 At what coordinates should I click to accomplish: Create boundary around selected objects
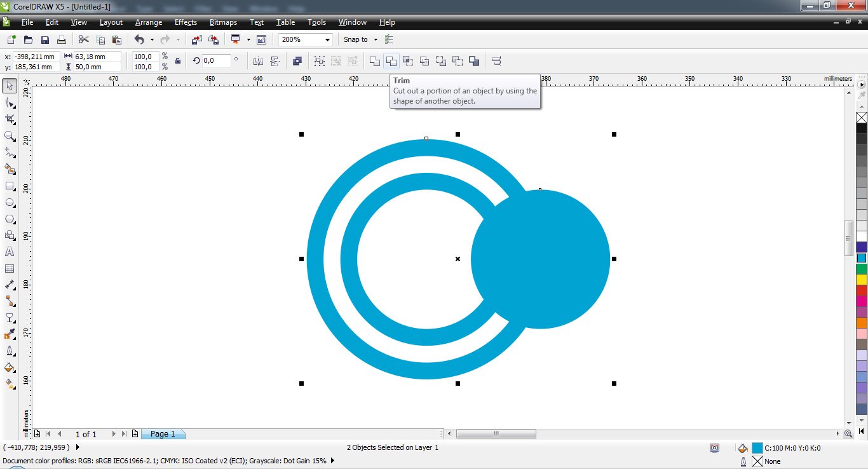click(474, 61)
